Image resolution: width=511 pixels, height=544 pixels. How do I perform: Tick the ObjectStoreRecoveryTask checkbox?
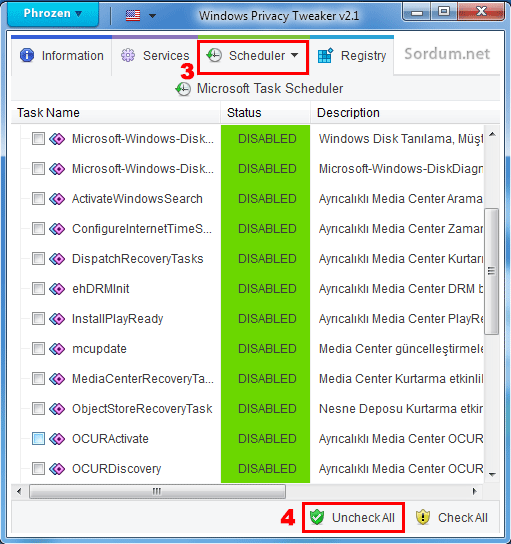coord(38,409)
